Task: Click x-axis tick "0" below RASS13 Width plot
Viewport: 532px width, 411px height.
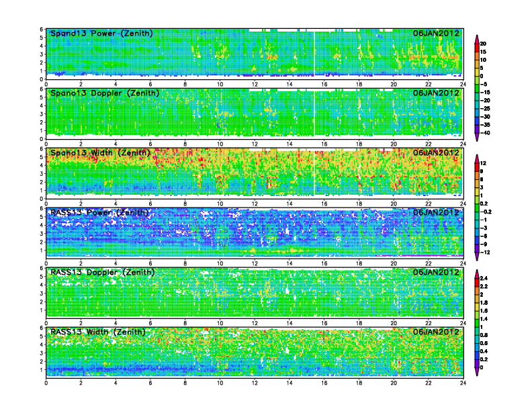Action: [x=46, y=383]
